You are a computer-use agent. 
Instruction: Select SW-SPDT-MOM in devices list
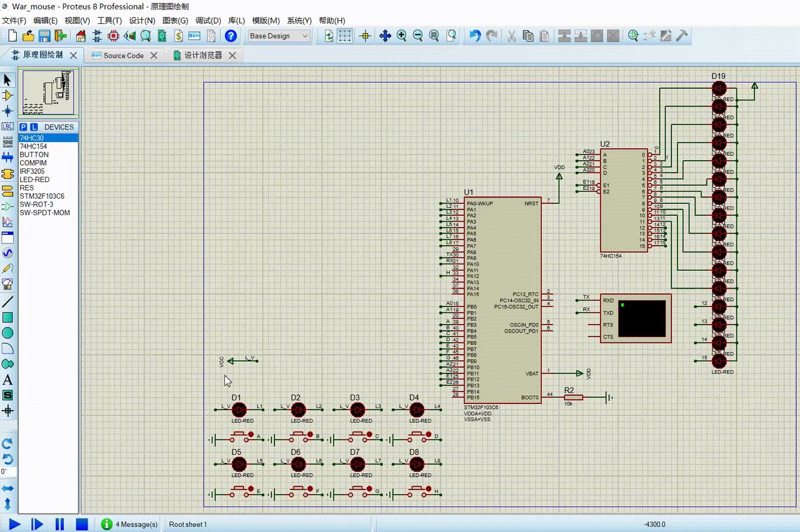(x=48, y=213)
